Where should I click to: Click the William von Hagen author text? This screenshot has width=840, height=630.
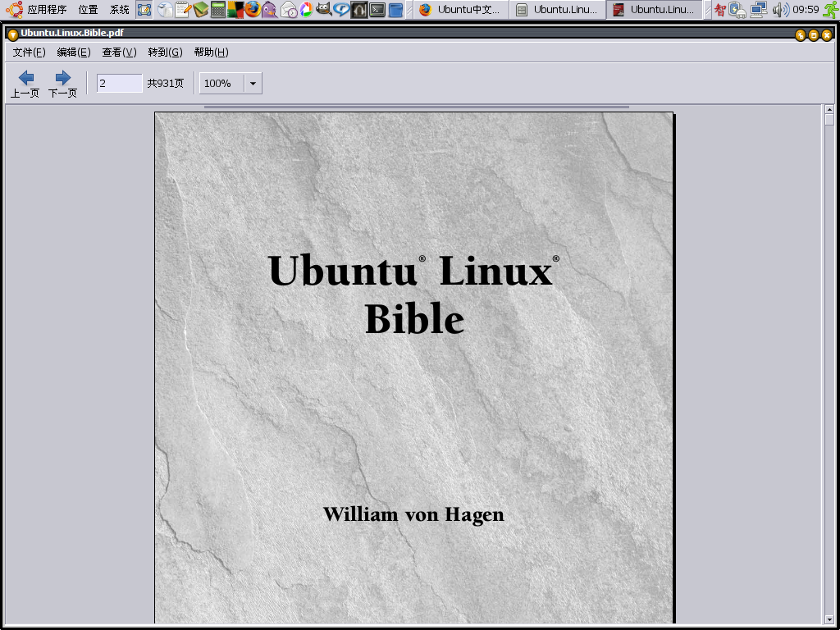point(413,515)
